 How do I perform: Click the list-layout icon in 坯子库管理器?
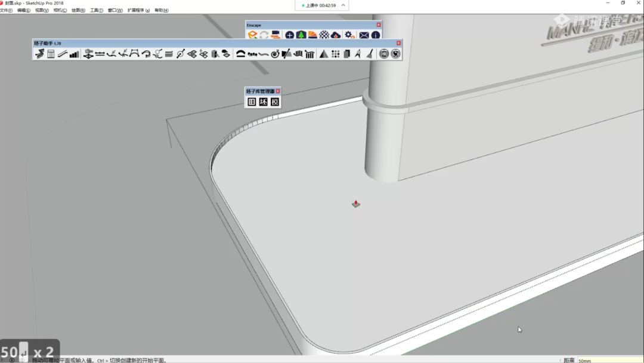[252, 102]
